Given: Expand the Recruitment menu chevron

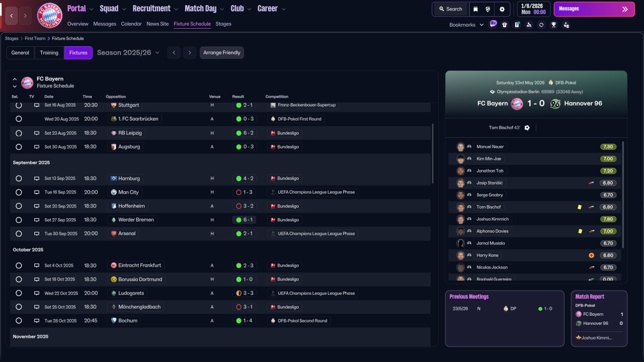Looking at the screenshot, I should pos(176,9).
